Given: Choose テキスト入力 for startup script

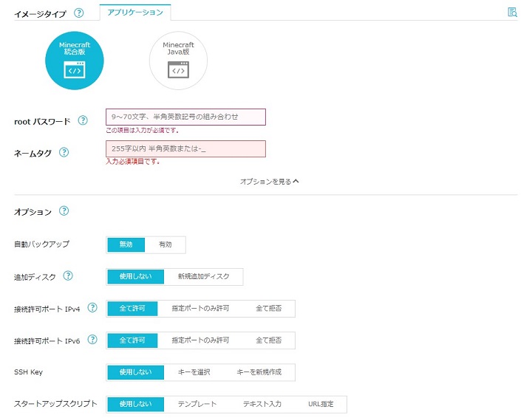Looking at the screenshot, I should tap(262, 404).
